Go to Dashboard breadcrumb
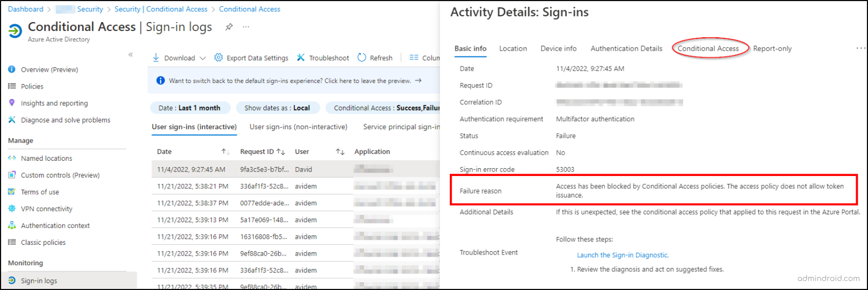The image size is (868, 290). point(25,9)
